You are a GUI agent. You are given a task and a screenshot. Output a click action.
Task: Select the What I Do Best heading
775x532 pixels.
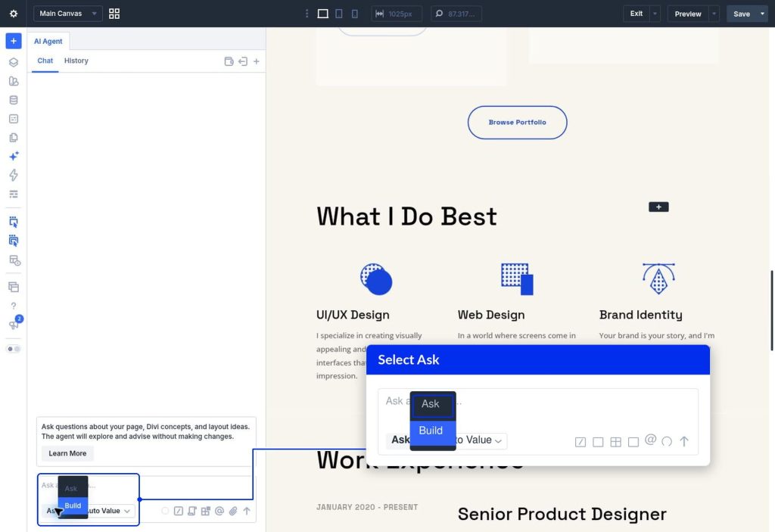click(406, 216)
